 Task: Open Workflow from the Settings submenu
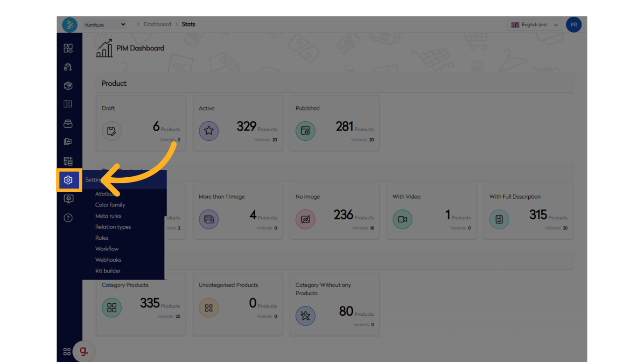point(107,249)
